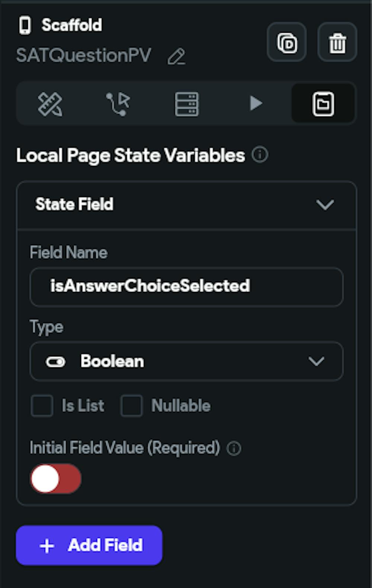
Task: Toggle the initial field value switch
Action: click(56, 479)
